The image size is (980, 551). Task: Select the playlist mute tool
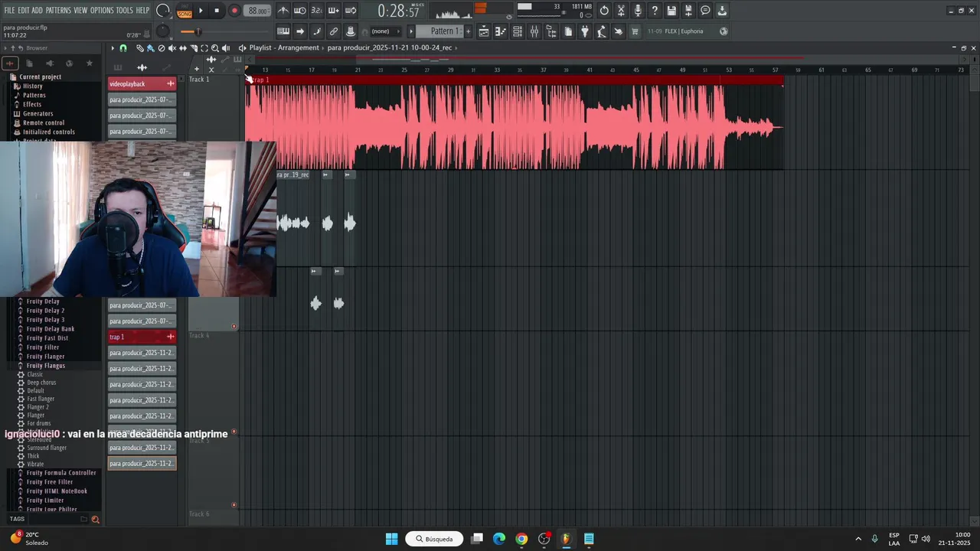pos(171,48)
